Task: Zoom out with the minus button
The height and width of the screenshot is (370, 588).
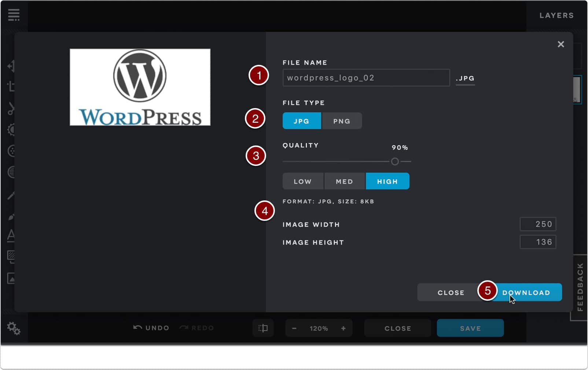Action: click(294, 329)
